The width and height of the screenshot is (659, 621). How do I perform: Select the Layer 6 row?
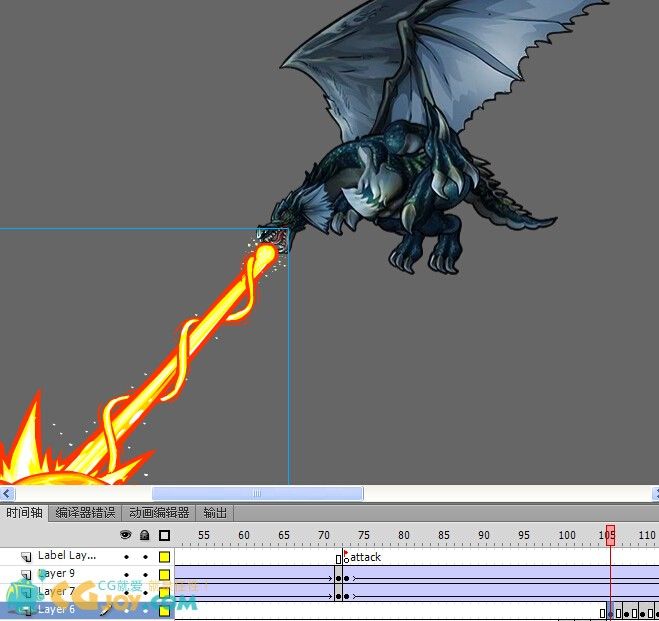coord(87,610)
